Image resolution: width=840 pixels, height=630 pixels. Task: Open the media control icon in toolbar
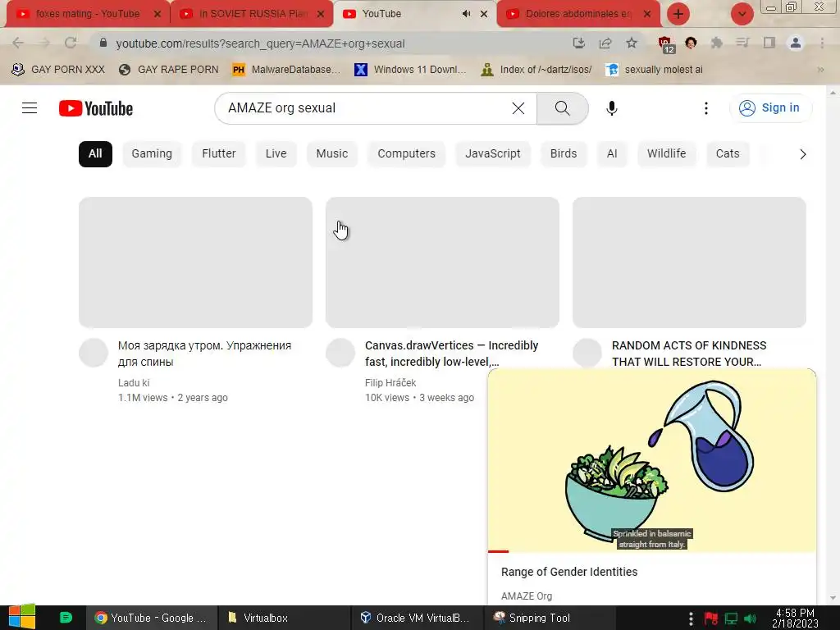tap(742, 43)
